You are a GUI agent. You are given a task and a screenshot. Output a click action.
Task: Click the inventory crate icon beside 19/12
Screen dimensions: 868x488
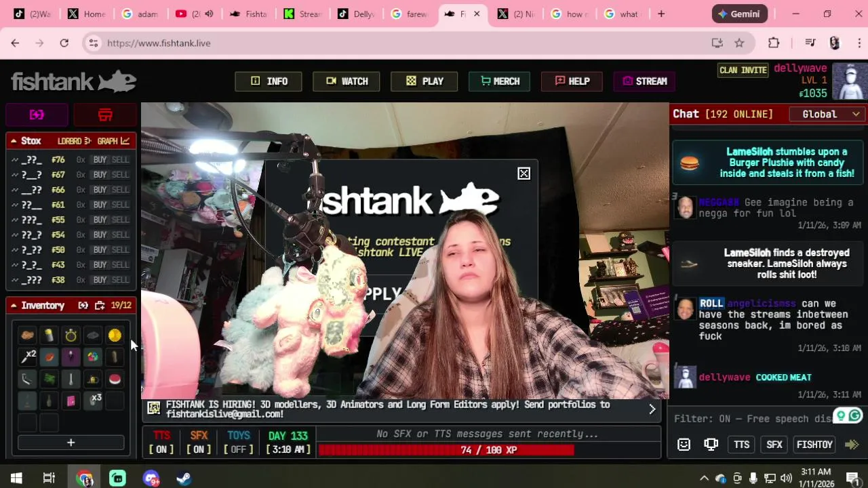[x=99, y=306]
